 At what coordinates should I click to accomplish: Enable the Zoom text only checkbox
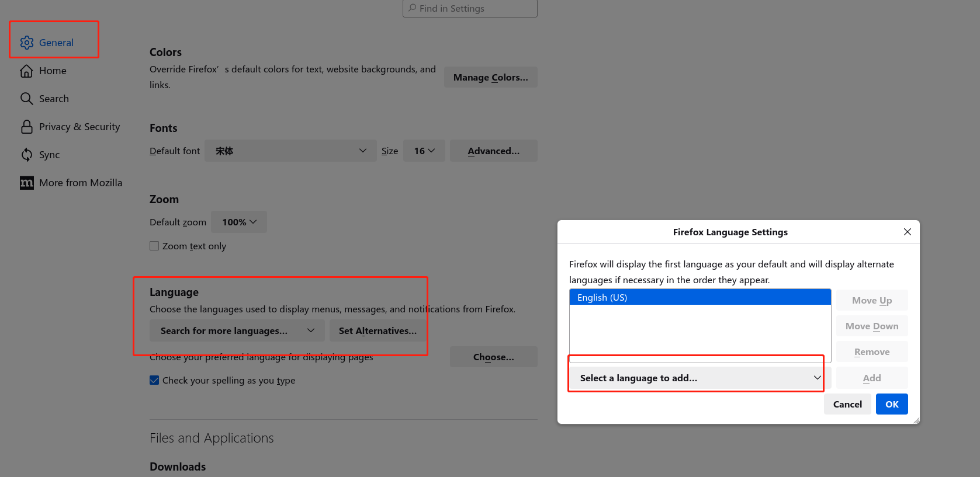(x=154, y=246)
